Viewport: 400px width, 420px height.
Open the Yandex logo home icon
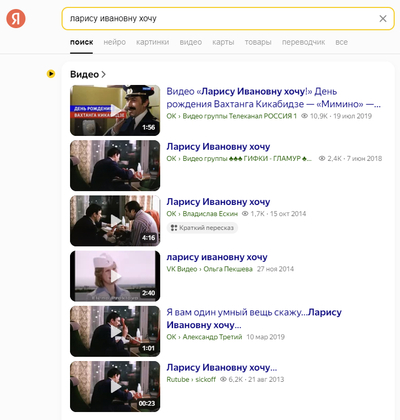(x=16, y=19)
